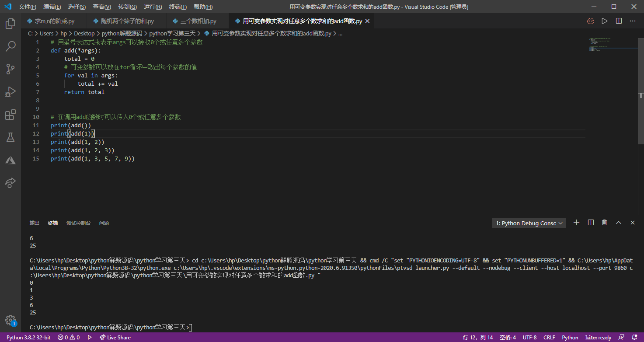Viewport: 644px width, 342px height.
Task: Run the Python file with play button
Action: tap(605, 21)
